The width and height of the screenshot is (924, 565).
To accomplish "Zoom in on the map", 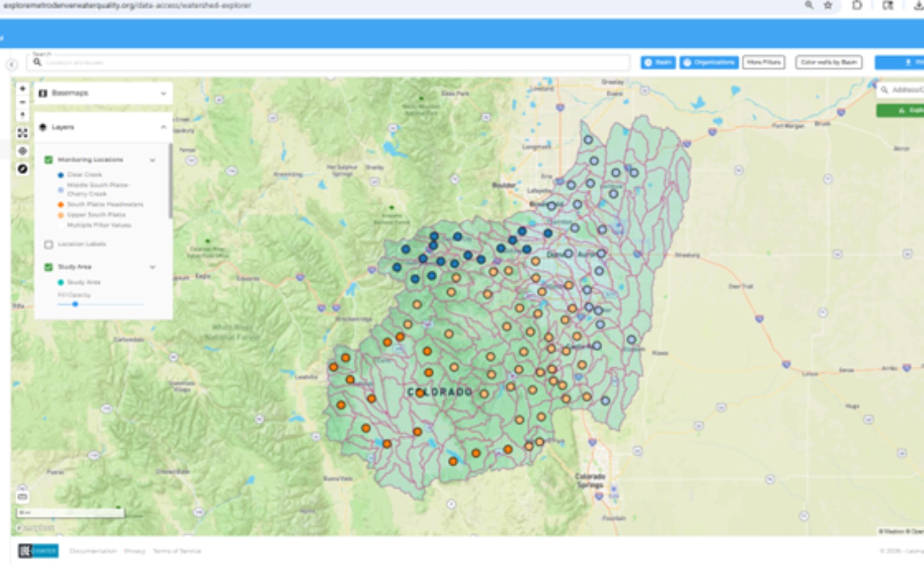I will [x=23, y=89].
